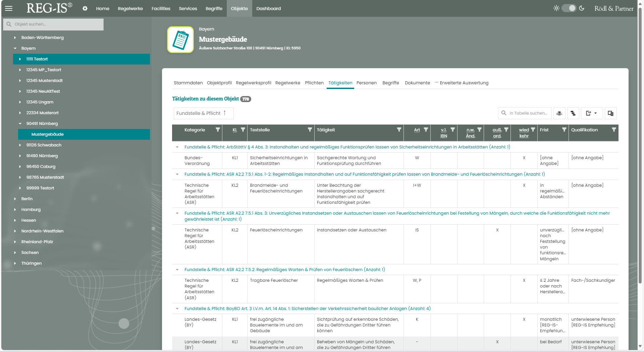Open Erweiterte Auswertung link

(464, 83)
